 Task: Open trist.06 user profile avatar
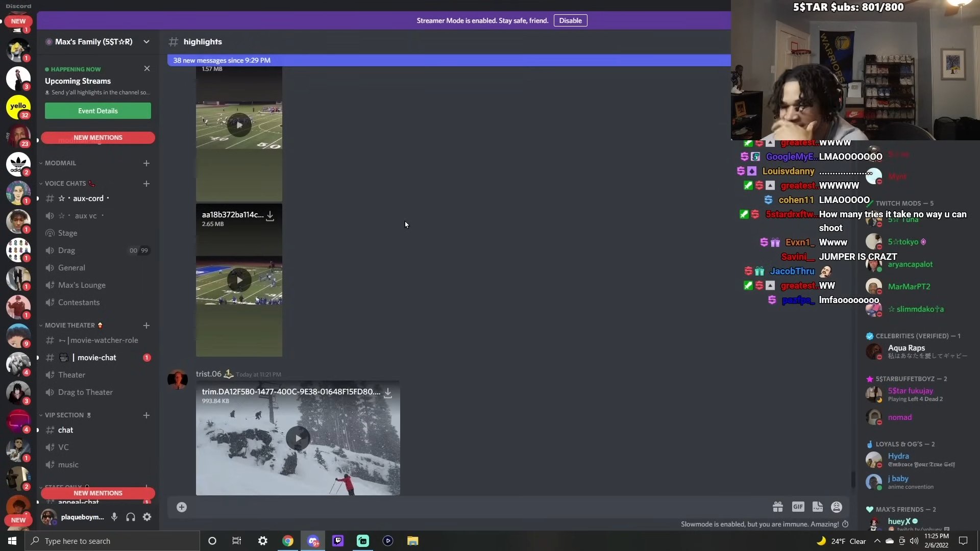pyautogui.click(x=178, y=380)
